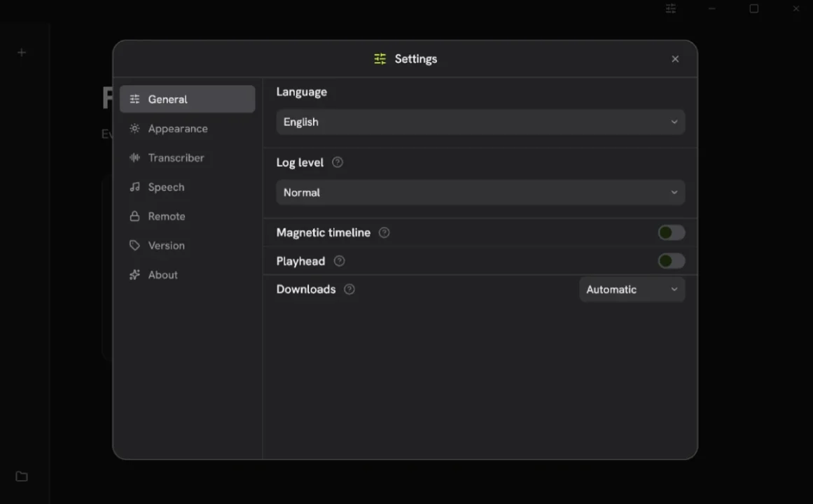Image resolution: width=813 pixels, height=504 pixels.
Task: Open the Language dropdown set to English
Action: click(480, 122)
